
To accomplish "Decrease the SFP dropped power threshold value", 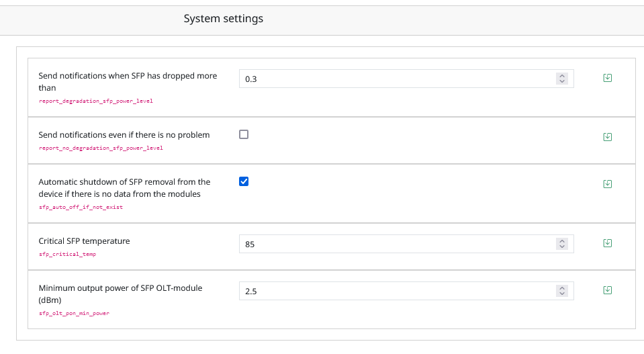I will [562, 81].
